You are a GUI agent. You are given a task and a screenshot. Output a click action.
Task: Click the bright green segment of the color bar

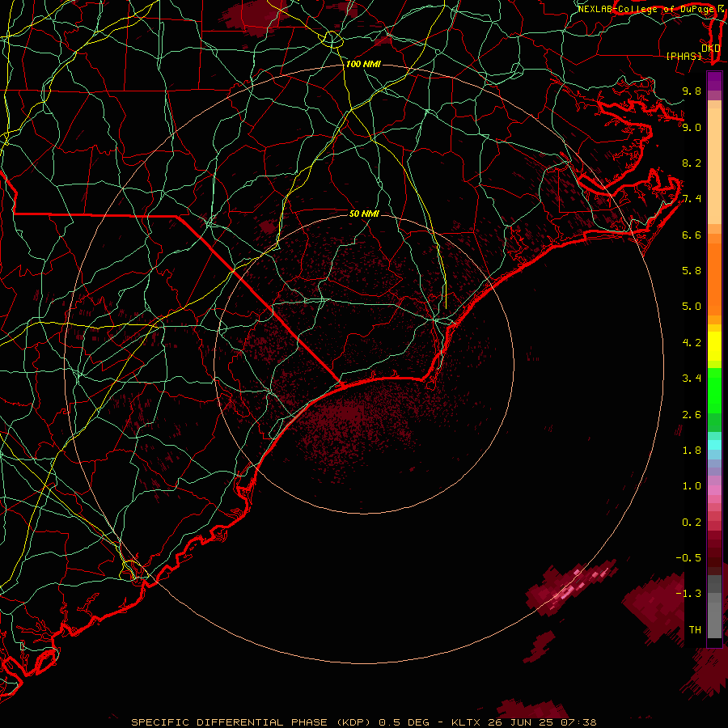(714, 390)
